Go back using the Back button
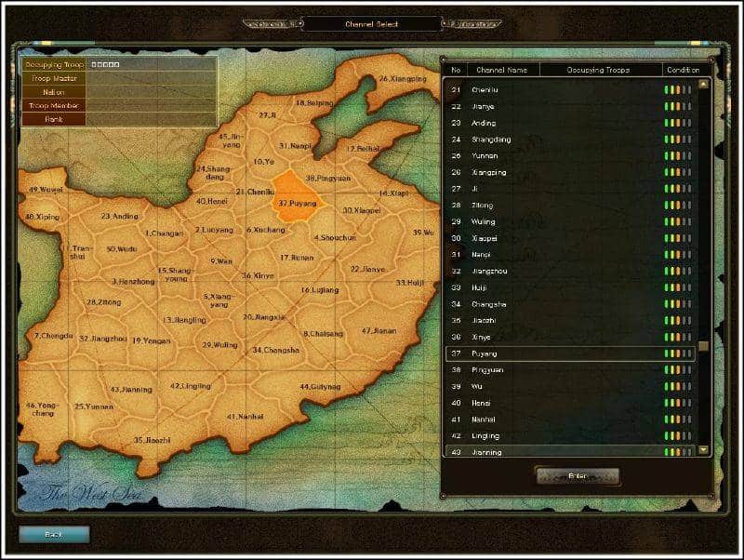Image resolution: width=744 pixels, height=560 pixels. (54, 535)
